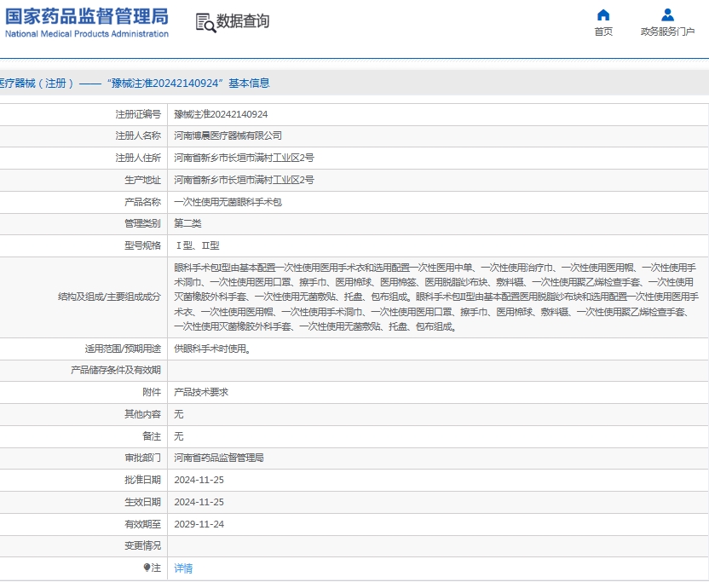Viewport: 709px width, 588px height.
Task: Click the 注册人住所 label
Action: (138, 158)
